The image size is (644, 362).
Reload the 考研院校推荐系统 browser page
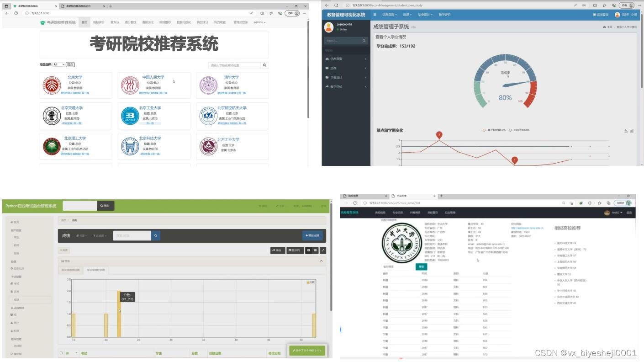pyautogui.click(x=16, y=13)
